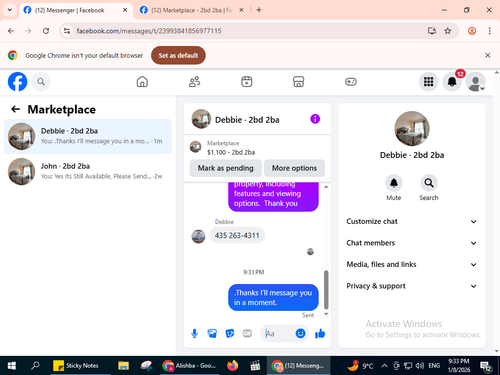
Task: Click chat scrollbar thumb
Action: [x=326, y=289]
